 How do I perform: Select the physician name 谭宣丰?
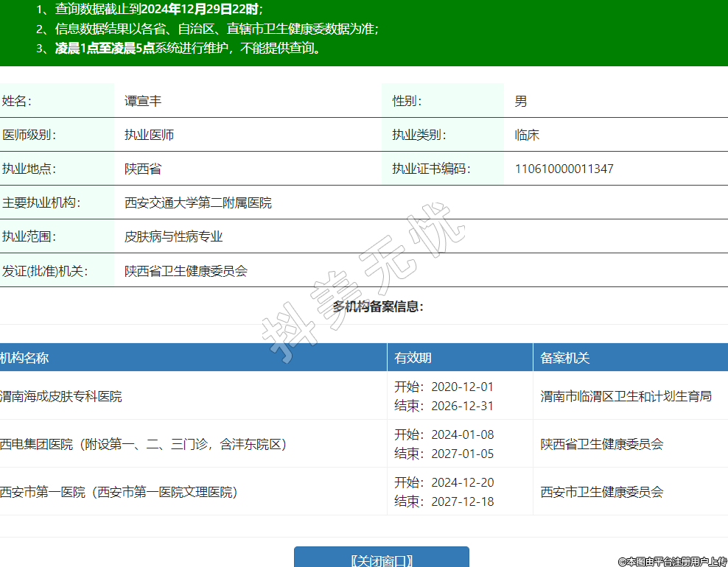[x=143, y=101]
